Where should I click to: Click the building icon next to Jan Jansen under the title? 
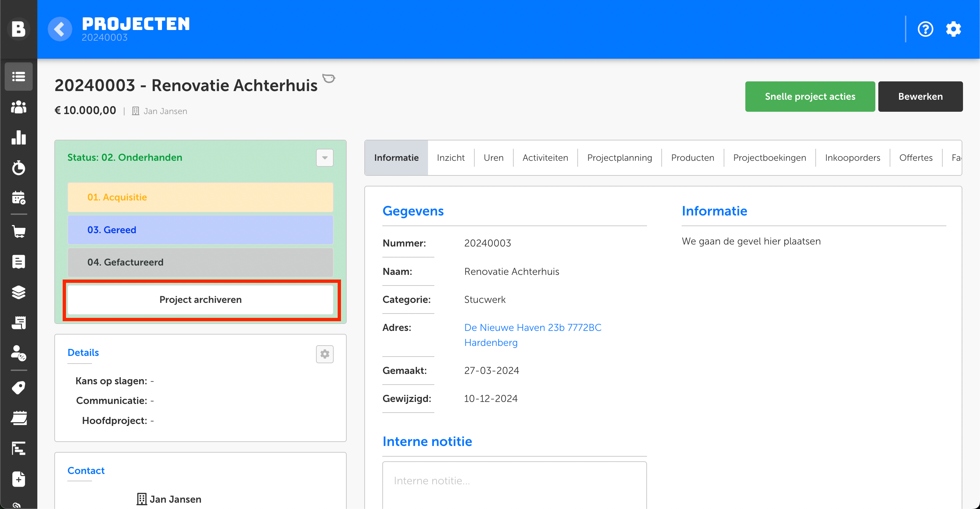point(135,111)
